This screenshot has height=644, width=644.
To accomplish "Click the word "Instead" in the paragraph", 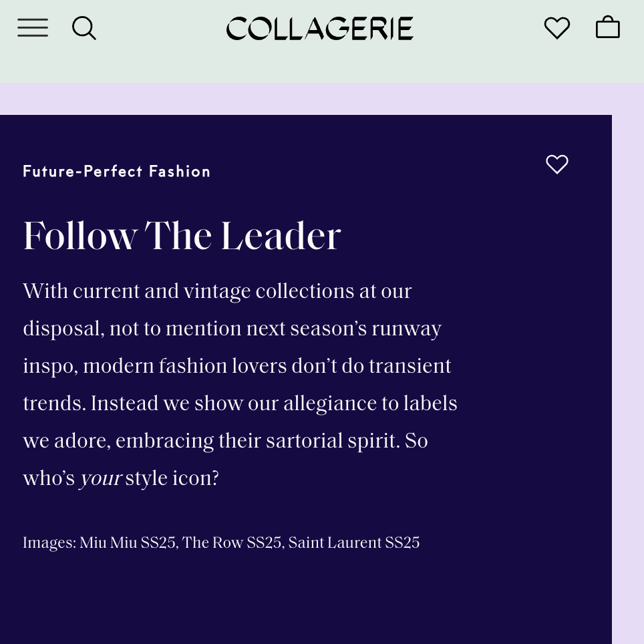I will [x=118, y=404].
